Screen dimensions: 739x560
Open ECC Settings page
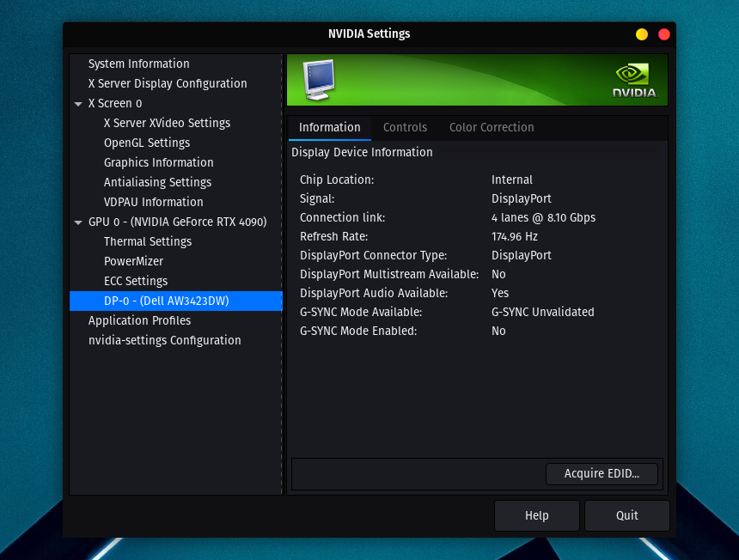(134, 281)
